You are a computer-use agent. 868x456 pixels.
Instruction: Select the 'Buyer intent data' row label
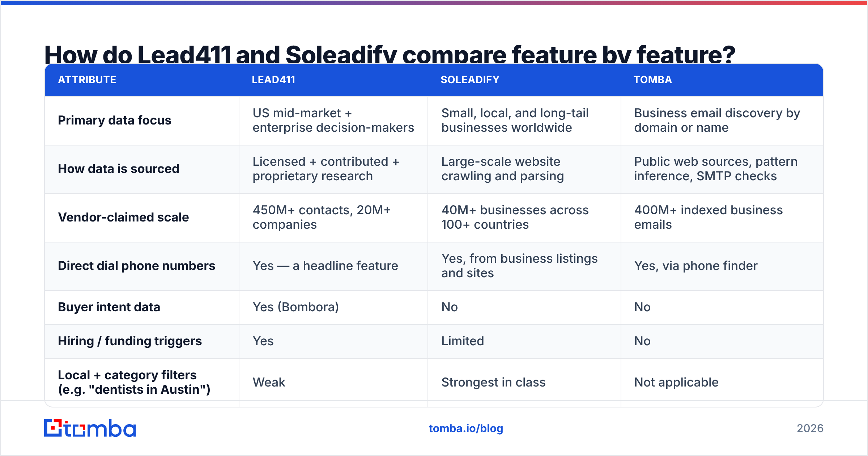[109, 307]
